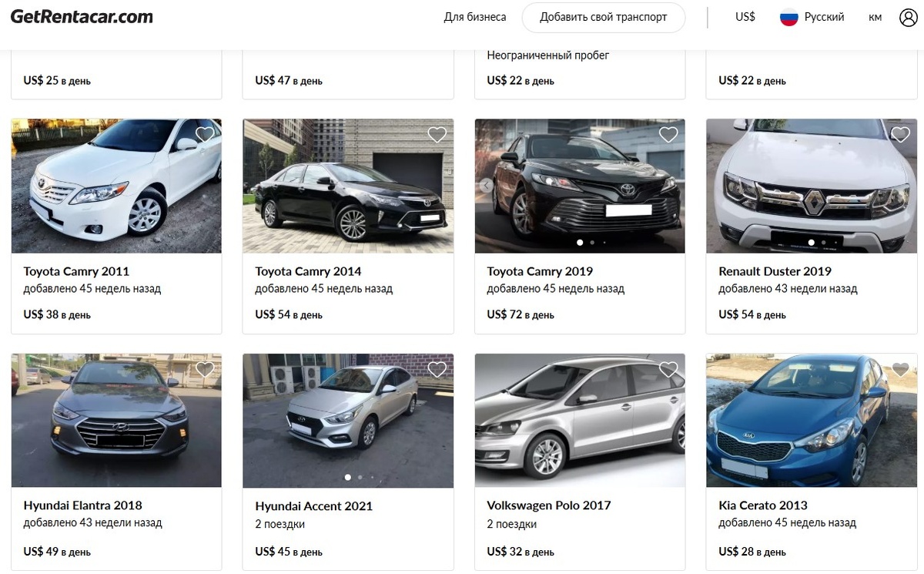
Task: Toggle favorite on Hyundai Elantra 2018
Action: pos(204,368)
